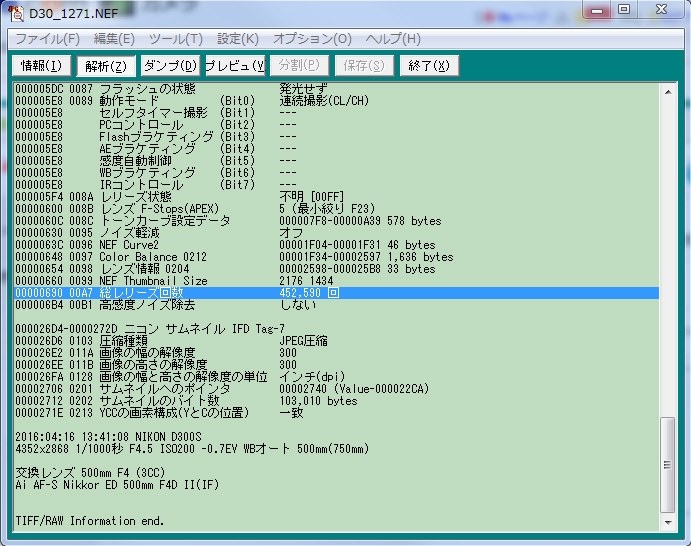The height and width of the screenshot is (546, 691).
Task: Click the Ai AF-S Nikkor ED 500mm line
Action: 117,485
